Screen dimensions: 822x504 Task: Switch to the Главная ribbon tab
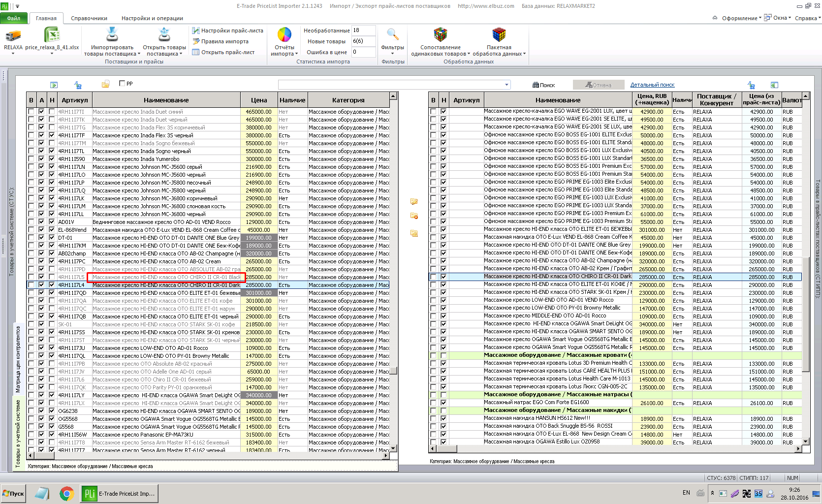tap(46, 18)
